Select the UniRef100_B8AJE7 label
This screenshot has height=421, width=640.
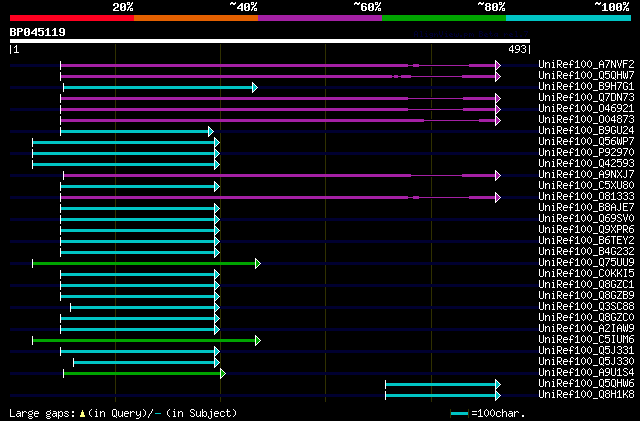[x=586, y=208]
